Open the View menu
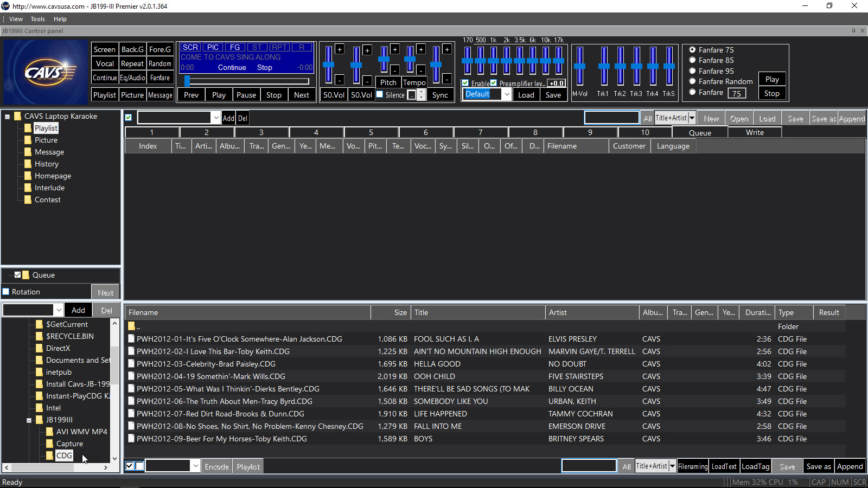Screen dimensions: 868x488 click(16, 19)
